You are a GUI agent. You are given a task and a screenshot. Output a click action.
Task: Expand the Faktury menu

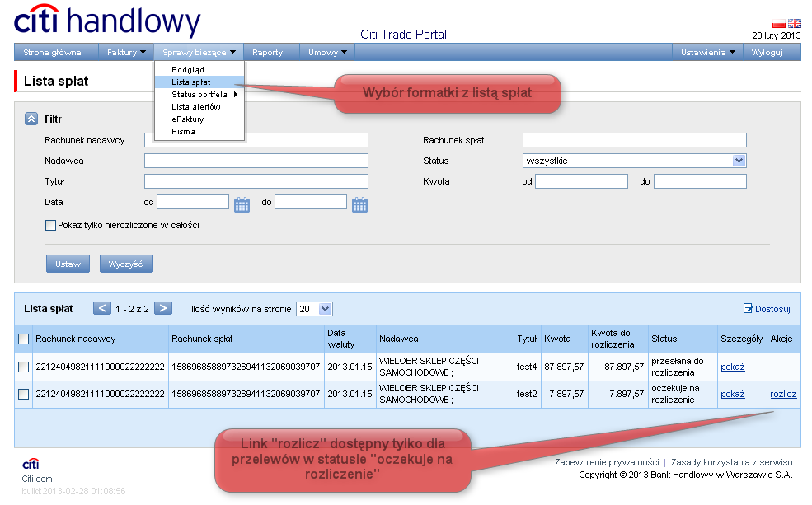point(126,52)
